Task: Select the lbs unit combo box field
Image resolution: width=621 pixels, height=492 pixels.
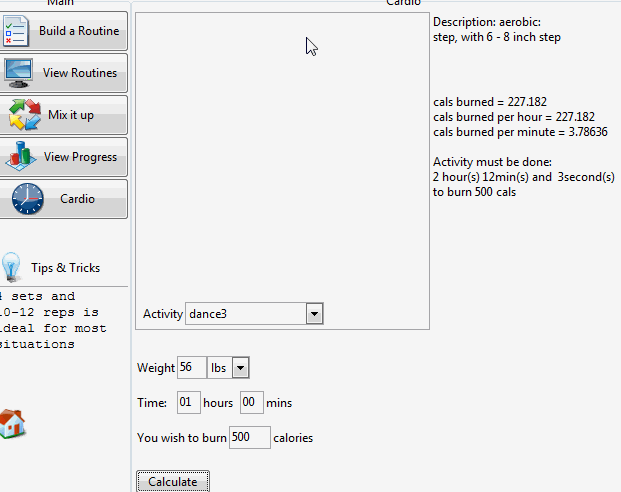Action: click(x=228, y=368)
